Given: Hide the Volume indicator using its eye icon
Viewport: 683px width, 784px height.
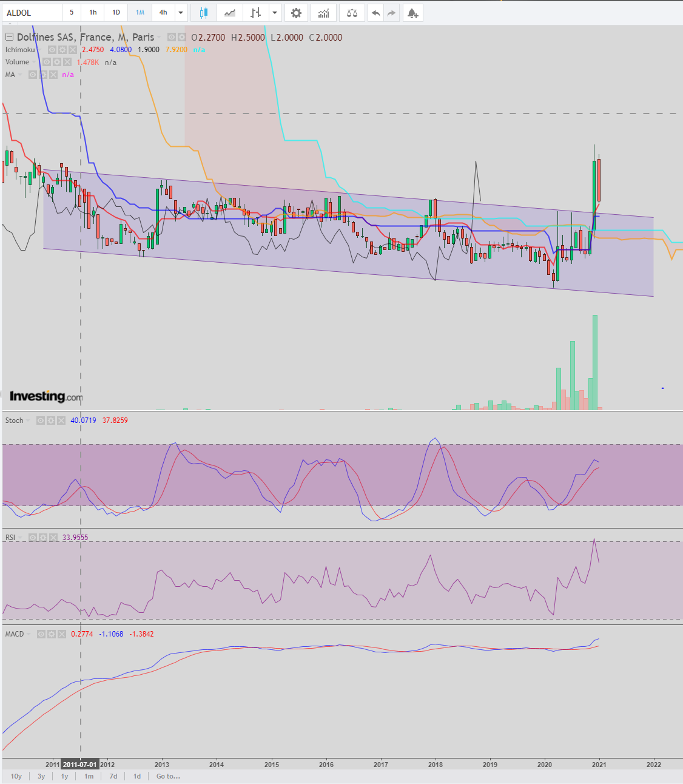Looking at the screenshot, I should point(47,62).
